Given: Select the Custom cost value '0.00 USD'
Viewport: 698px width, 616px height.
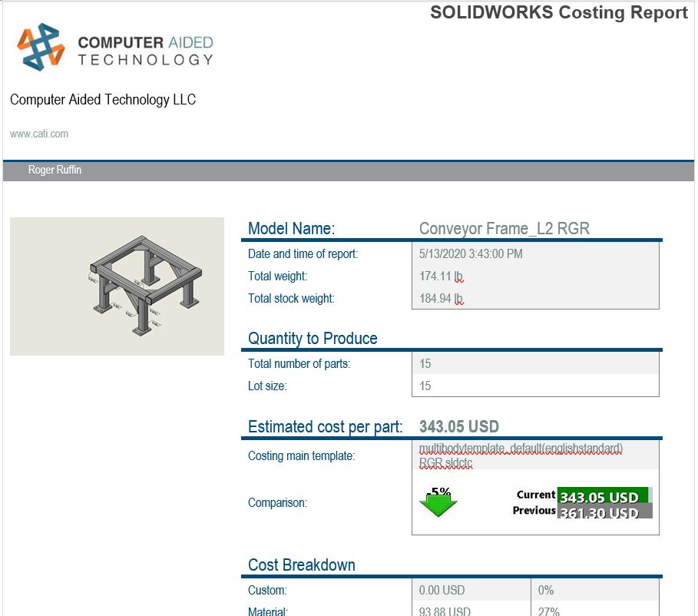Looking at the screenshot, I should click(442, 591).
